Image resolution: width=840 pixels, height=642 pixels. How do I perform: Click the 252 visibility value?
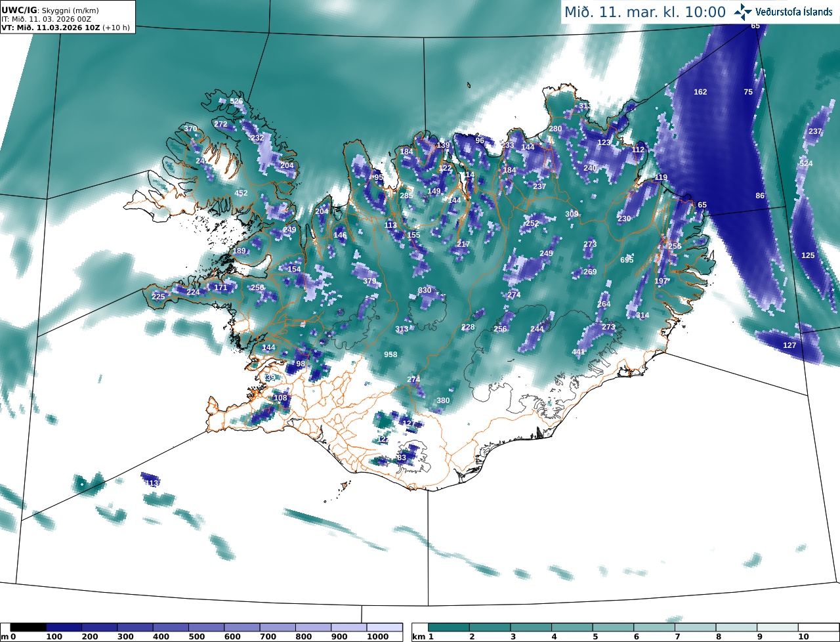(x=532, y=223)
